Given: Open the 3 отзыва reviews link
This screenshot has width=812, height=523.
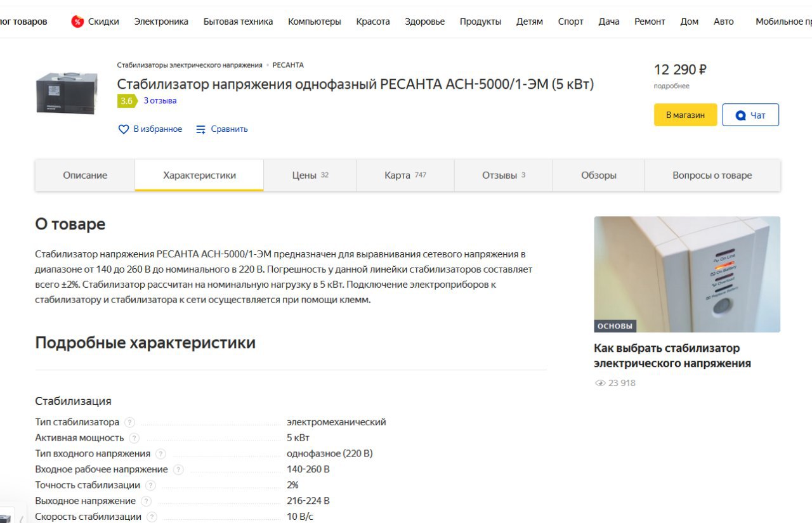Looking at the screenshot, I should pos(160,101).
